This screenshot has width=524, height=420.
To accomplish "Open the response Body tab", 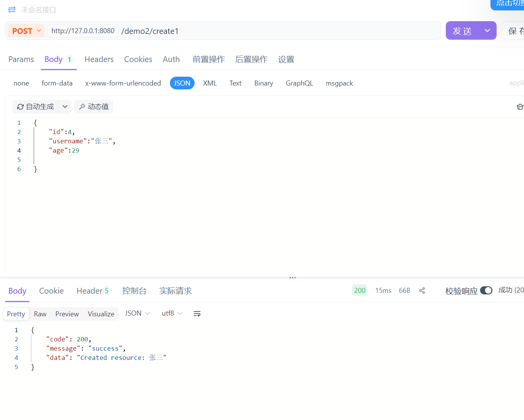I will coord(17,291).
